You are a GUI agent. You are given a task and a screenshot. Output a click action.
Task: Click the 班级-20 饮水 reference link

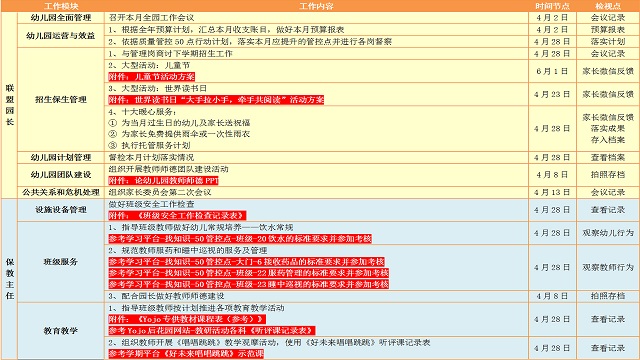coord(240,239)
